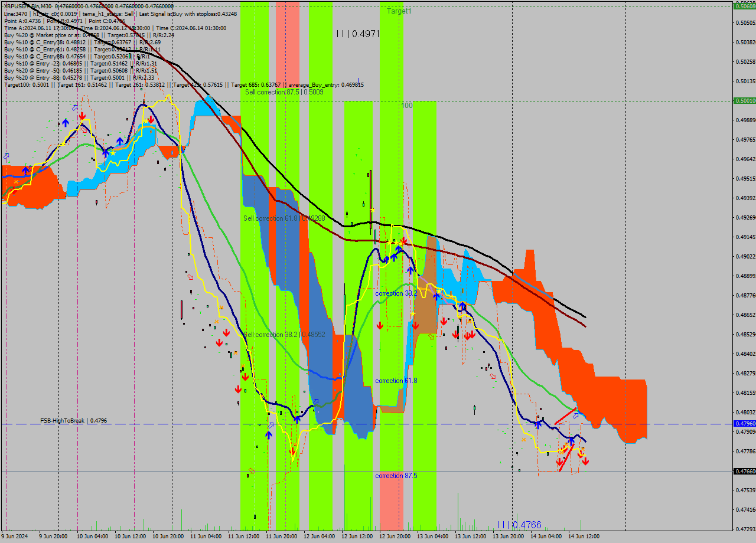Viewport: 756px width, 543px height.
Task: Click 0.50505 on the price scale
Action: [x=745, y=23]
